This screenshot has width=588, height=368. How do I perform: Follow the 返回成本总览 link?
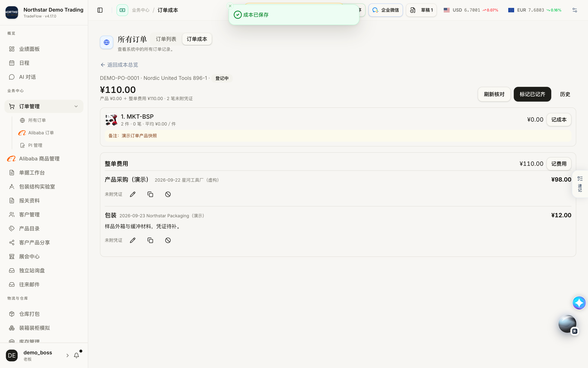119,65
